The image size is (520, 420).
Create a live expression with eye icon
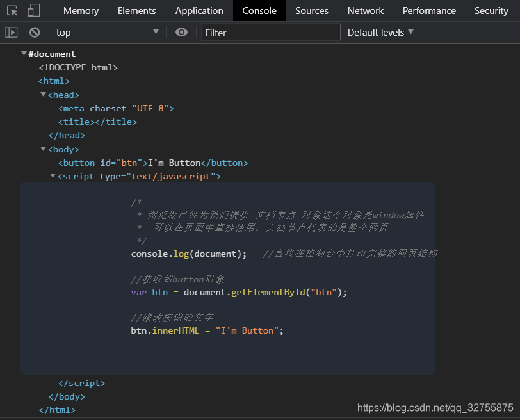point(181,32)
